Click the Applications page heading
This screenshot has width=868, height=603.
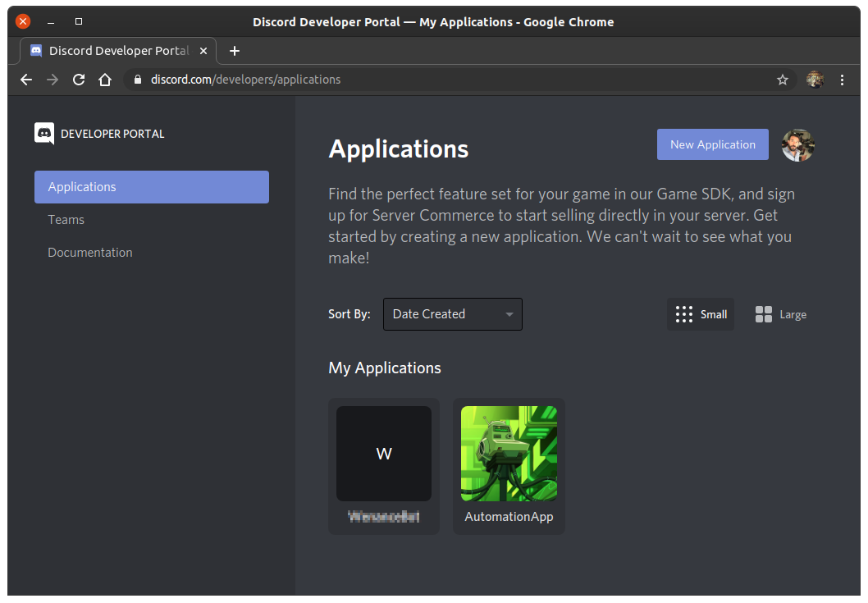point(399,149)
